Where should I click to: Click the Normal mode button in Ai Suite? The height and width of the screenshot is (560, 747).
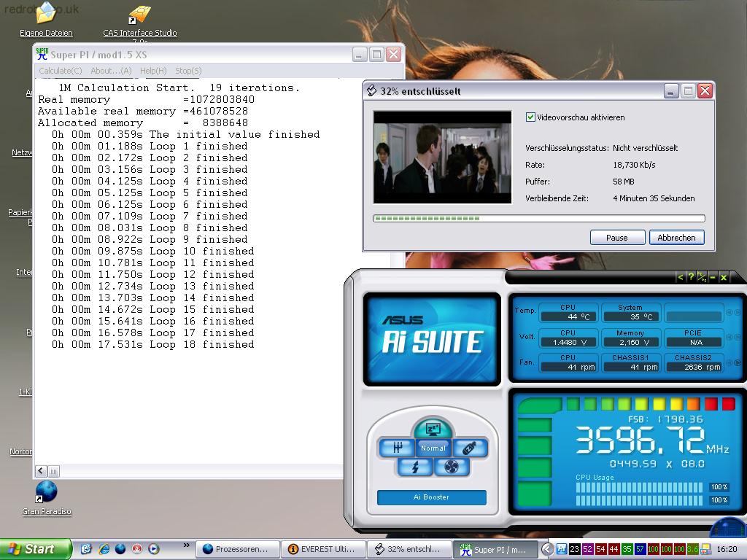(x=433, y=448)
